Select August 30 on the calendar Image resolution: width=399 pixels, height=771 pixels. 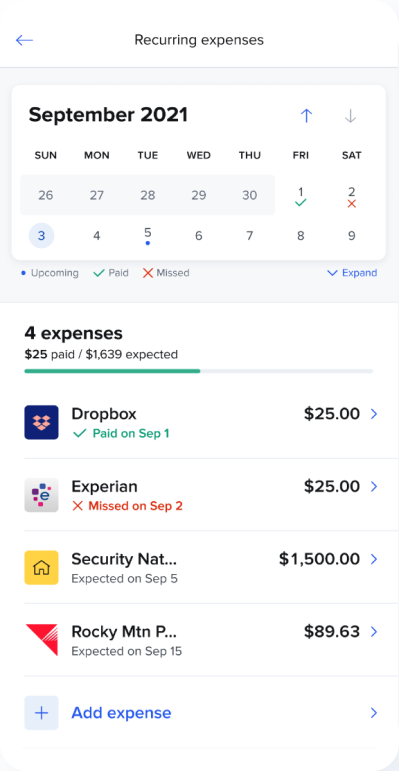point(249,195)
